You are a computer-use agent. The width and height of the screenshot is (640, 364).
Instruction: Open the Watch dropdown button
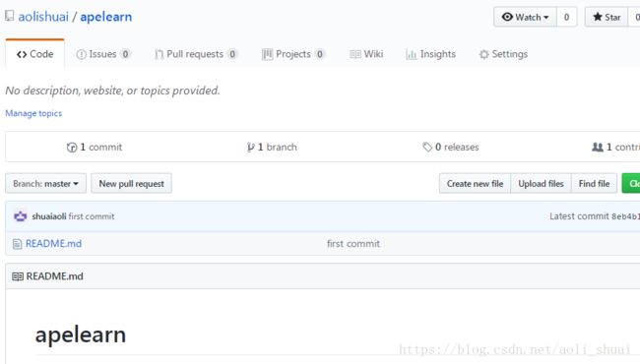pyautogui.click(x=525, y=17)
